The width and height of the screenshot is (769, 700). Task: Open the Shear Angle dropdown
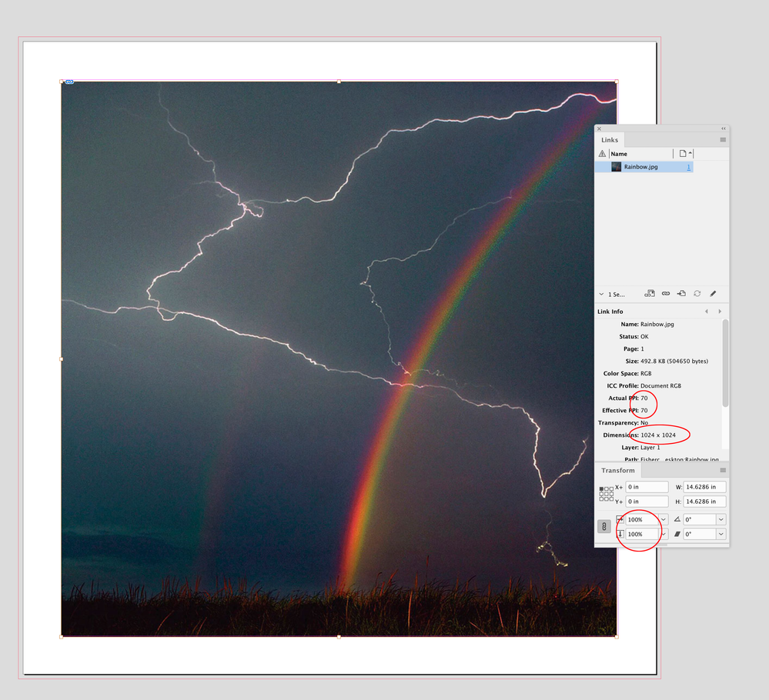click(x=721, y=534)
